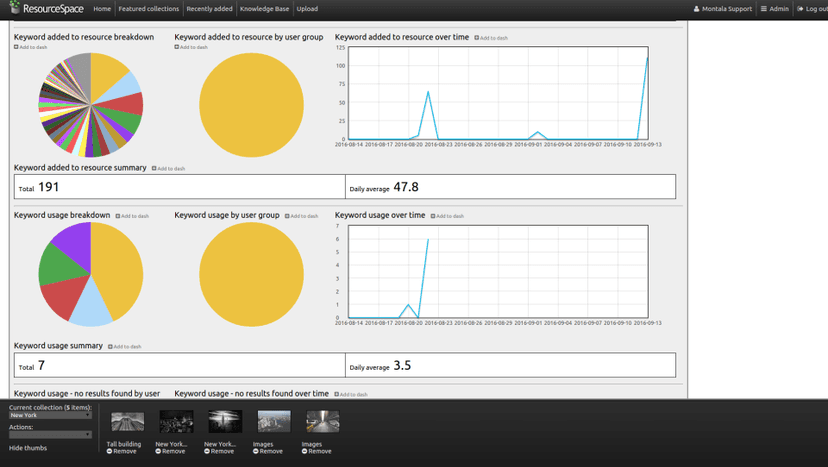
Task: Click the Hide thumbs link
Action: point(28,448)
